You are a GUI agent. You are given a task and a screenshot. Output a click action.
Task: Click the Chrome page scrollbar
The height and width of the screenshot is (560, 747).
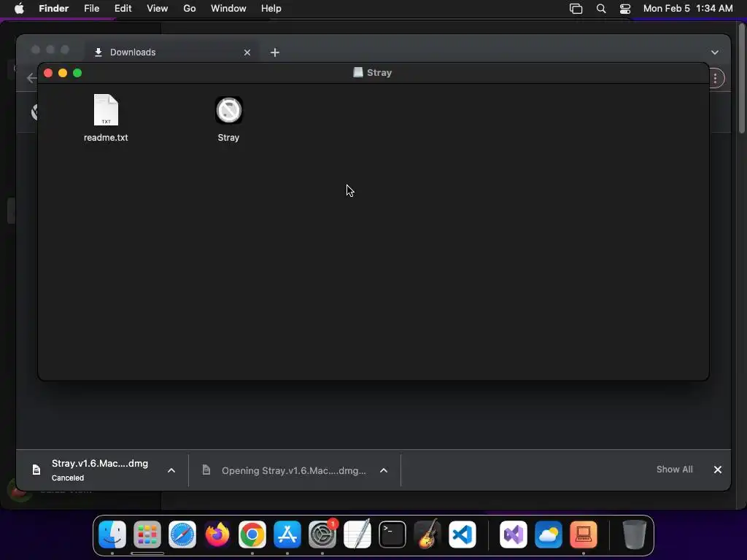point(742,79)
